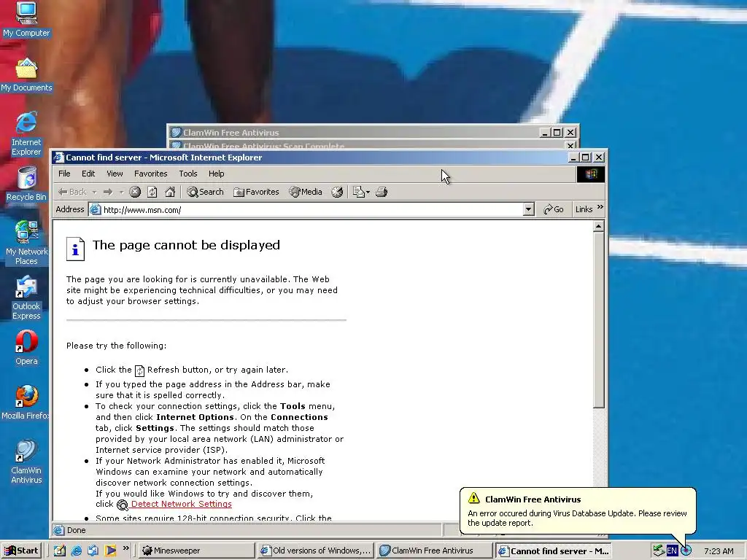Expand the Links toolbar chevron
Image resolution: width=747 pixels, height=560 pixels.
point(600,207)
